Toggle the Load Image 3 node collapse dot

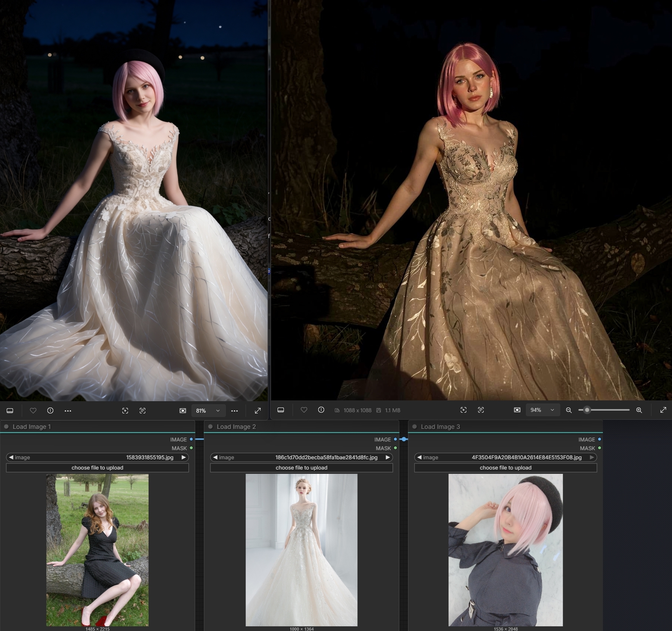point(415,426)
